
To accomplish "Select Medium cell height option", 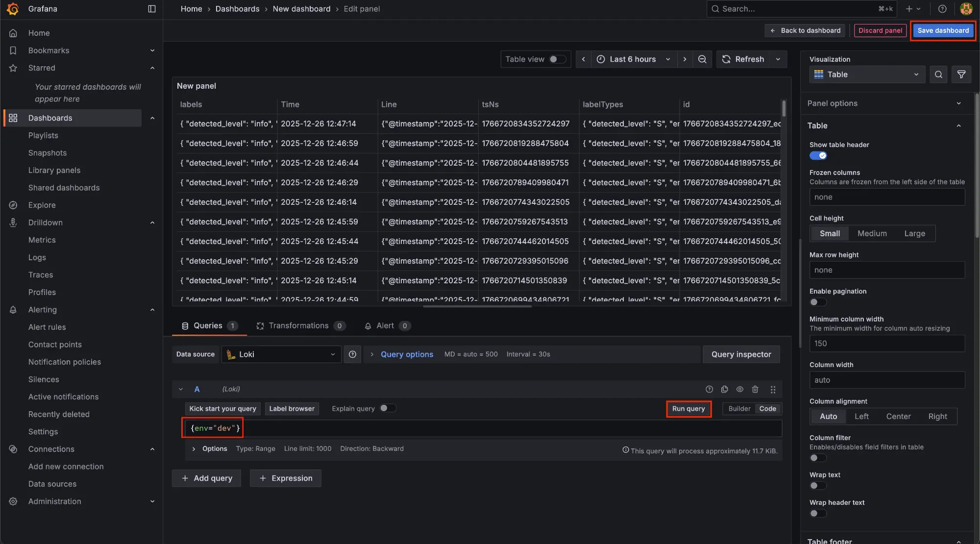I will click(872, 234).
